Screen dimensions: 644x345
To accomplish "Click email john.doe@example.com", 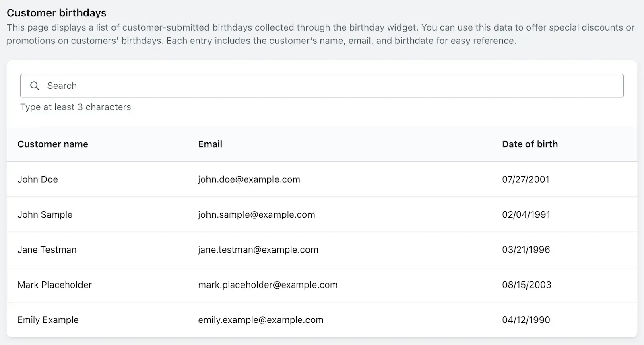I will click(x=249, y=179).
